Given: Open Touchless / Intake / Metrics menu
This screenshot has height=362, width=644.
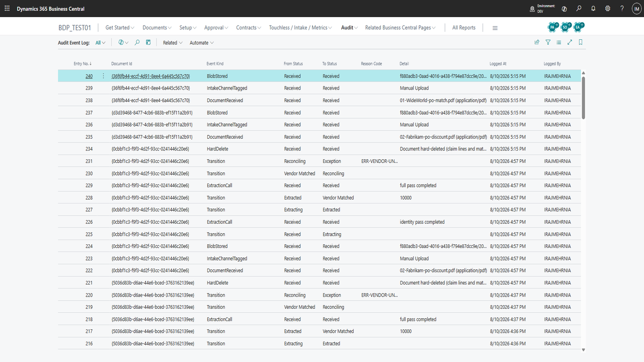Looking at the screenshot, I should tap(301, 28).
